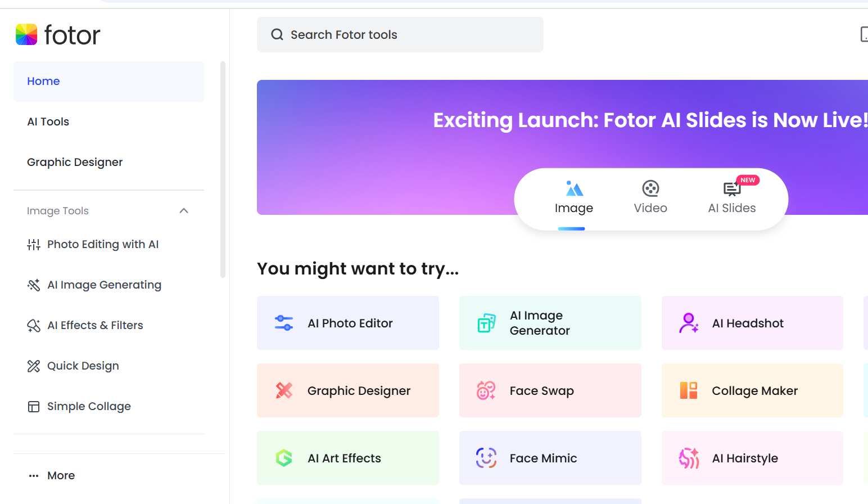
Task: Click the three-dot icon beside More
Action: 34,476
